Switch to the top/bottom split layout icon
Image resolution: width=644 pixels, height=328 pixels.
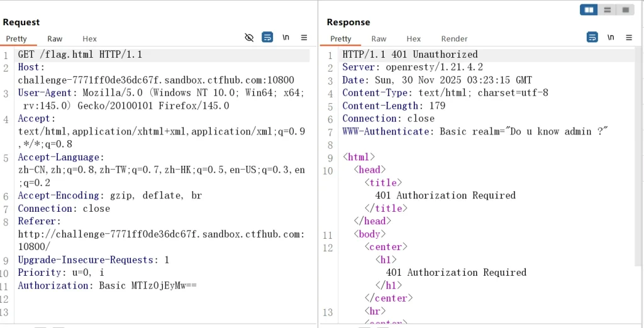pyautogui.click(x=608, y=10)
